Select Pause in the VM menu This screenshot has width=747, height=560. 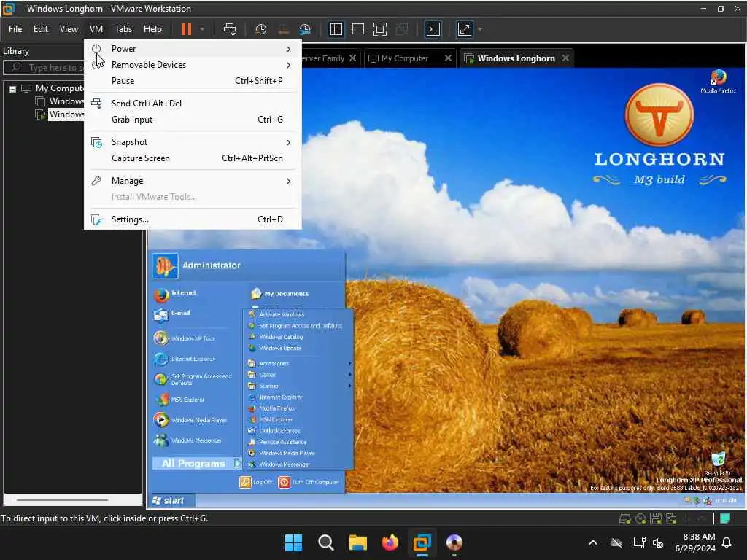193,81
